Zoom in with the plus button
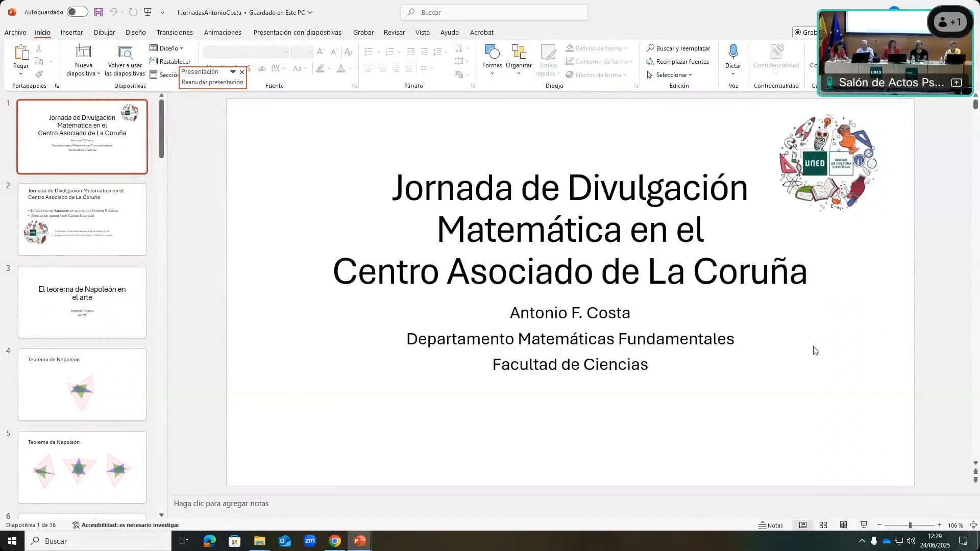This screenshot has width=980, height=551. (x=939, y=525)
